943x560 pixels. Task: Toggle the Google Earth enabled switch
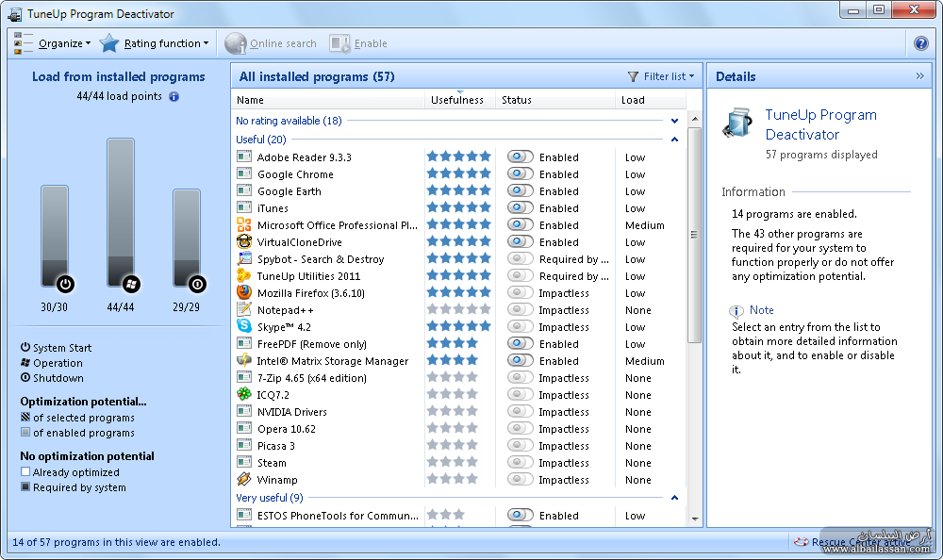[x=521, y=190]
